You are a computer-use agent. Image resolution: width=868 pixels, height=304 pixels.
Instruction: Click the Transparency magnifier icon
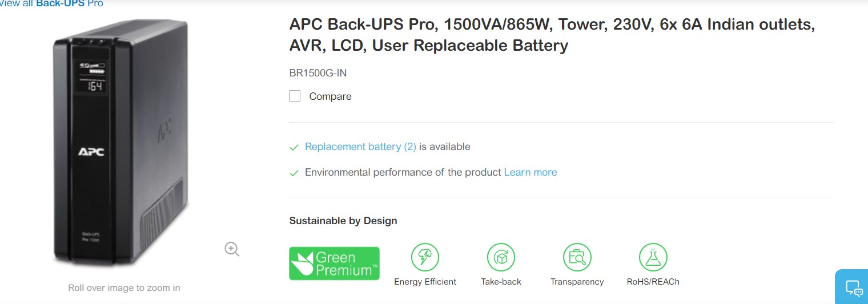pyautogui.click(x=577, y=257)
